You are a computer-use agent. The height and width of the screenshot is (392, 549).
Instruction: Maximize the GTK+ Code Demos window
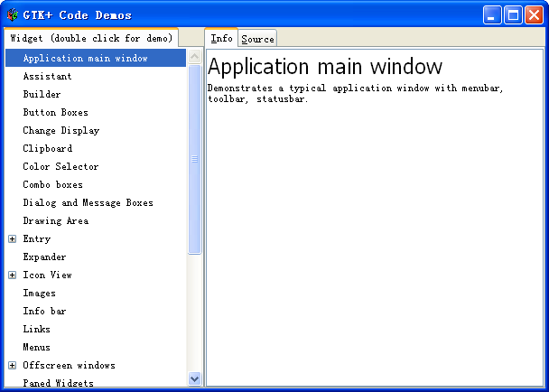click(513, 15)
